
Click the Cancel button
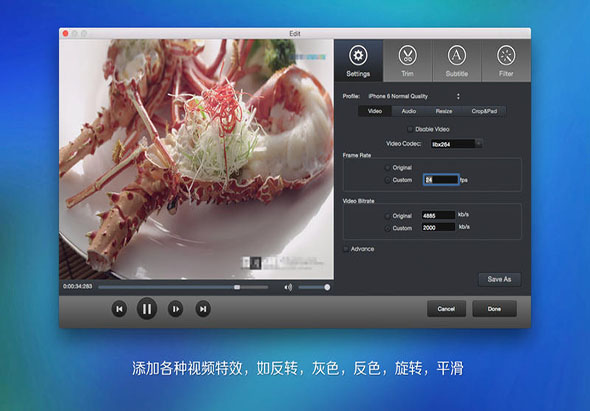point(446,309)
